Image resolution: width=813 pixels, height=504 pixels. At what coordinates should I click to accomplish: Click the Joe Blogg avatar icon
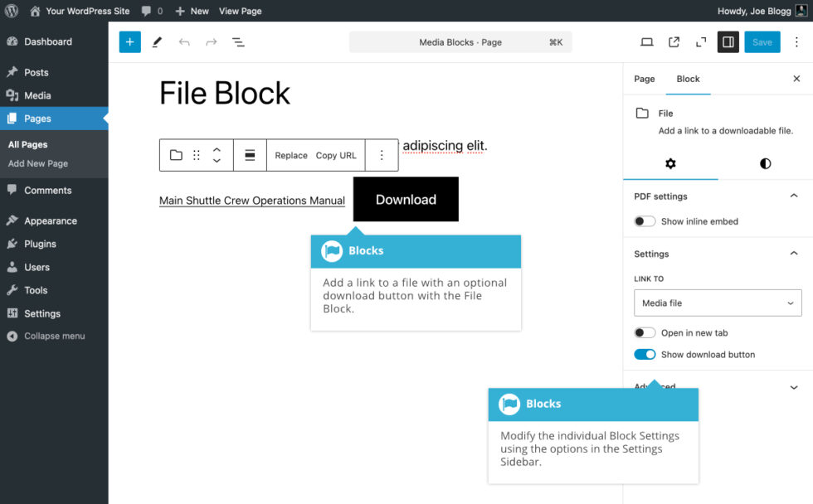coord(801,10)
